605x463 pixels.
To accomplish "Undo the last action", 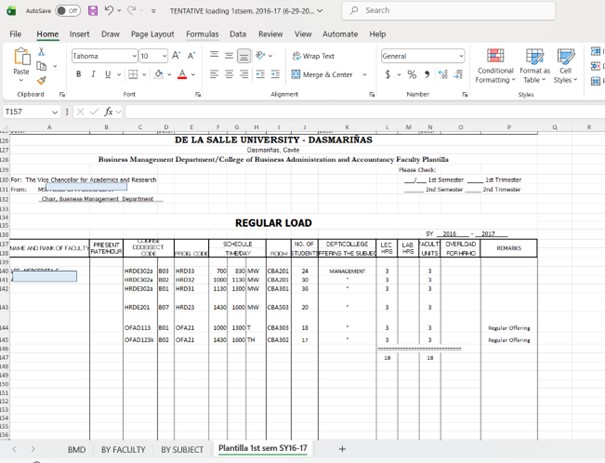I will 109,11.
